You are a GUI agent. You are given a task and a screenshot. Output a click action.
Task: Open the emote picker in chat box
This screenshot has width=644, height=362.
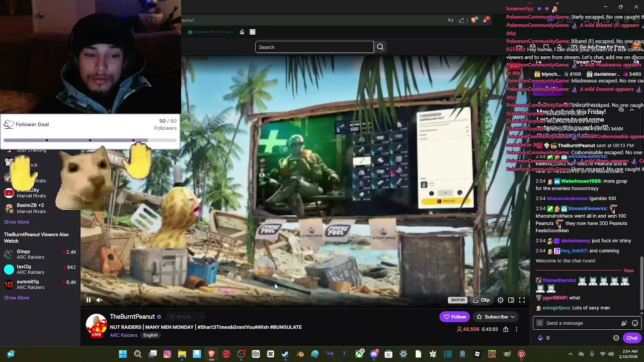[x=635, y=323]
